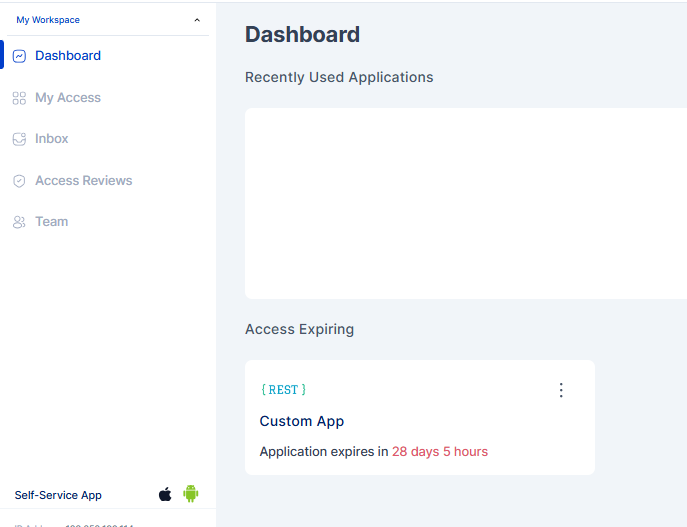Viewport: 687px width, 527px height.
Task: Click the REST logo on Custom App card
Action: [x=283, y=390]
